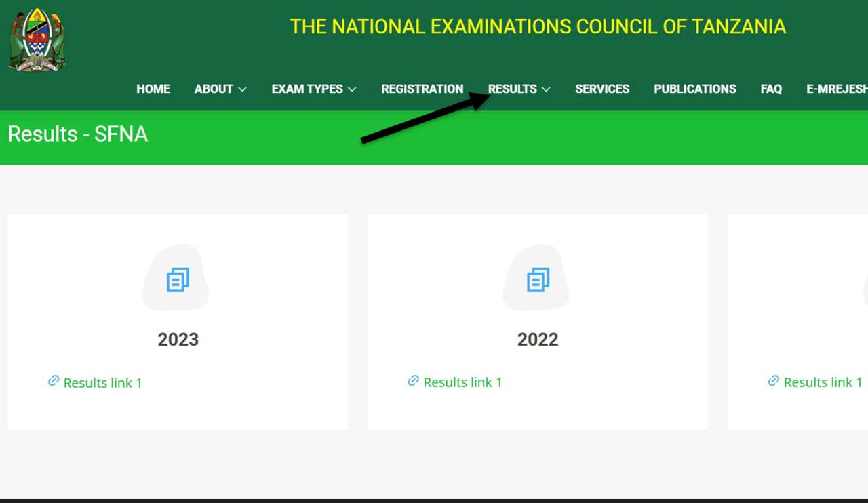This screenshot has height=503, width=868.
Task: Open the E-MREJESHO menu item
Action: (836, 89)
